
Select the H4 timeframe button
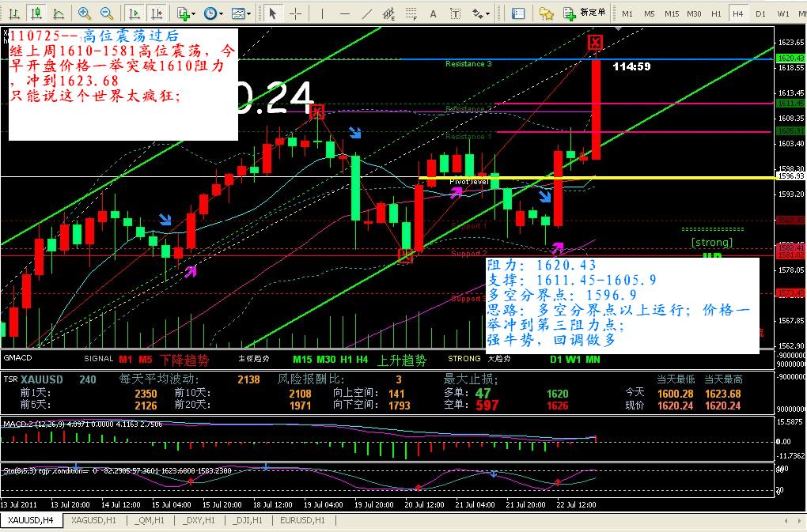738,13
